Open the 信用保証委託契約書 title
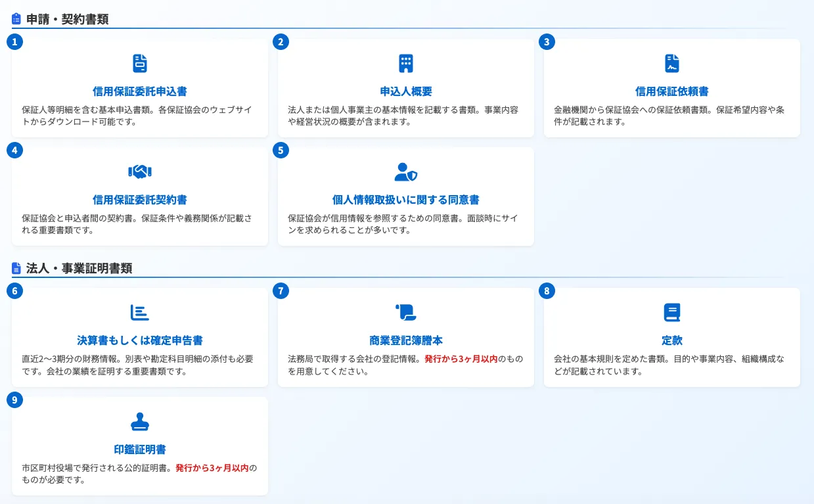Viewport: 814px width, 504px height. coord(140,200)
